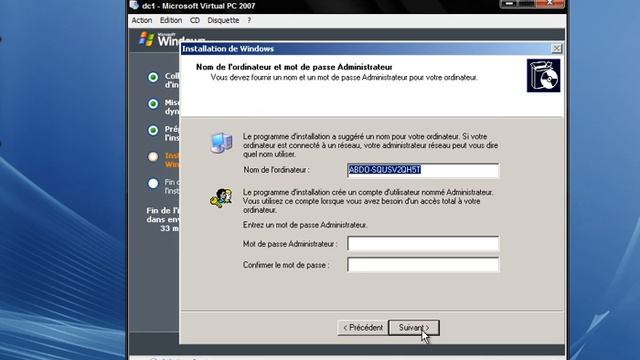Open the Disquette menu
The height and width of the screenshot is (360, 640).
pos(223,20)
